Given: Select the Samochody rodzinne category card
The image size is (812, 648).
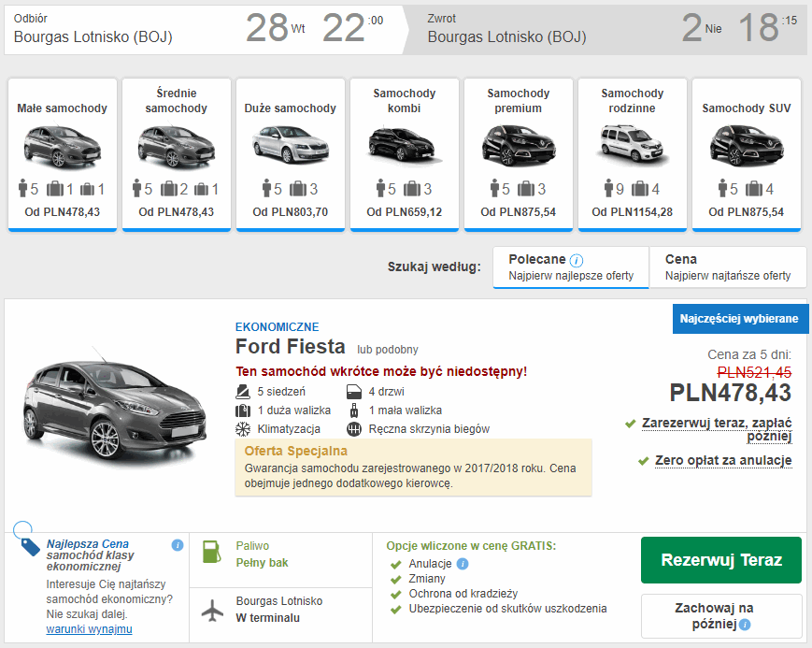Looking at the screenshot, I should pyautogui.click(x=633, y=154).
